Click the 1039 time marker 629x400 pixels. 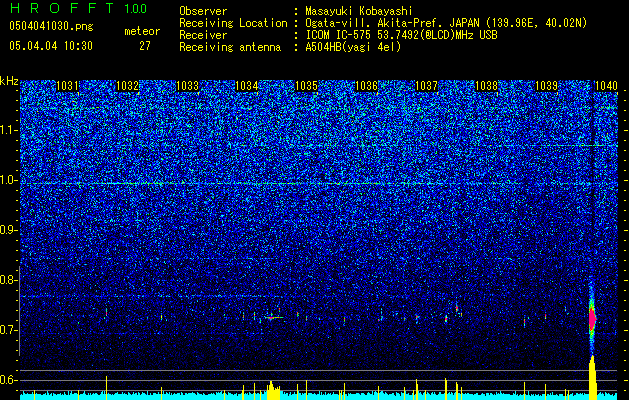point(546,85)
